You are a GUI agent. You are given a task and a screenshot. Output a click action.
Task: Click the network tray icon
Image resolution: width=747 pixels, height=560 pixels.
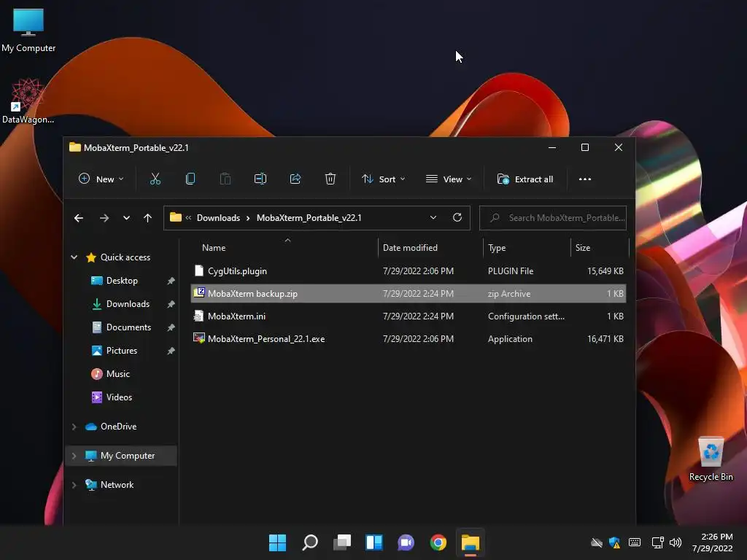pos(657,542)
